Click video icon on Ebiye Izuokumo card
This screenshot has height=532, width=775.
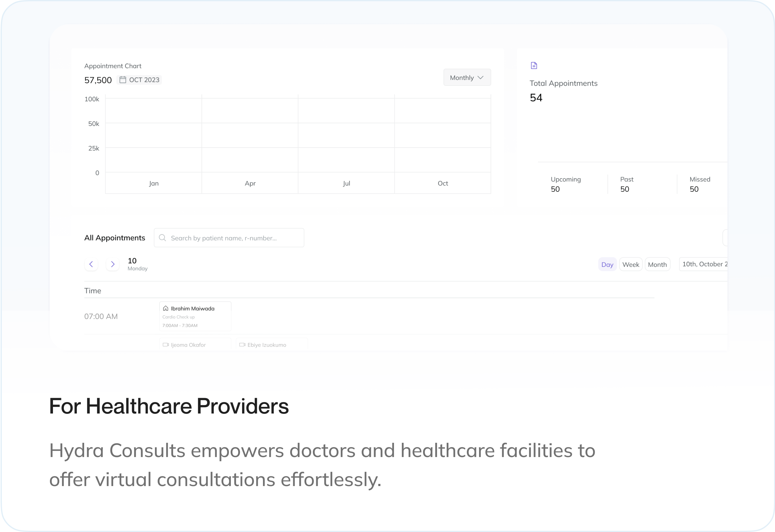coord(242,345)
